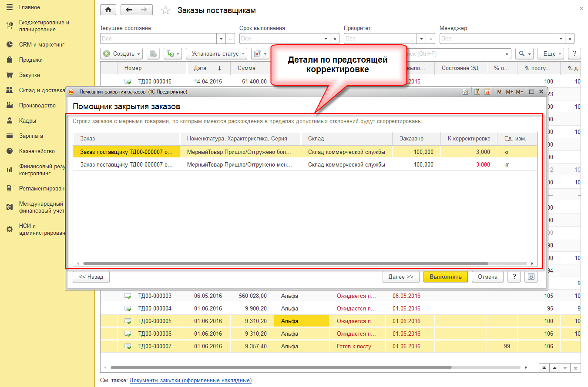The image size is (588, 387).
Task: Click the << Назад button
Action: coord(91,277)
